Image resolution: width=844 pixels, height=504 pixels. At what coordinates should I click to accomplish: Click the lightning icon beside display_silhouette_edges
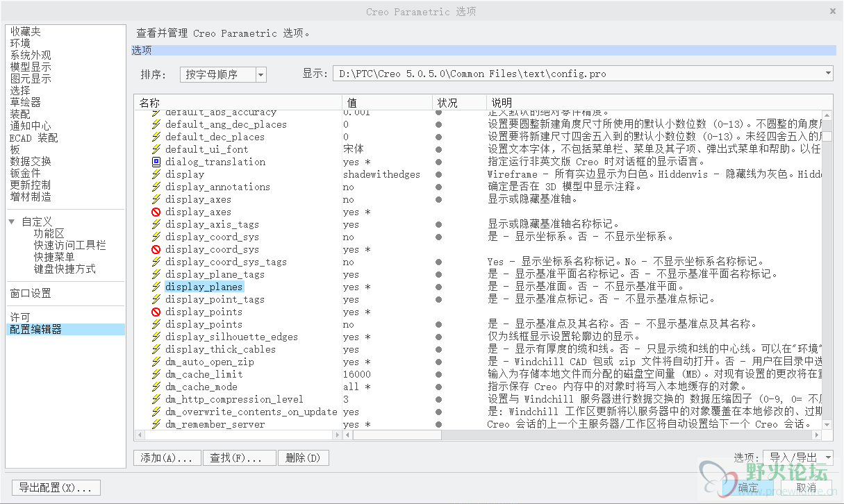point(156,337)
